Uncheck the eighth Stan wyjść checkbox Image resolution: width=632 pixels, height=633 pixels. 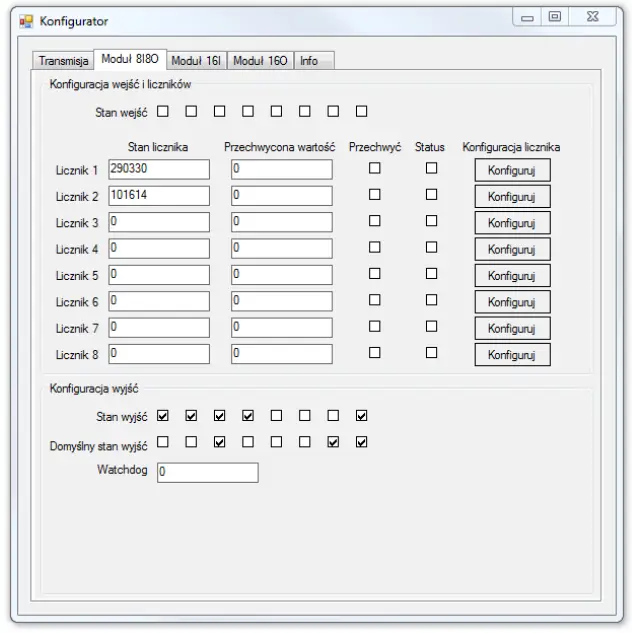coord(362,415)
